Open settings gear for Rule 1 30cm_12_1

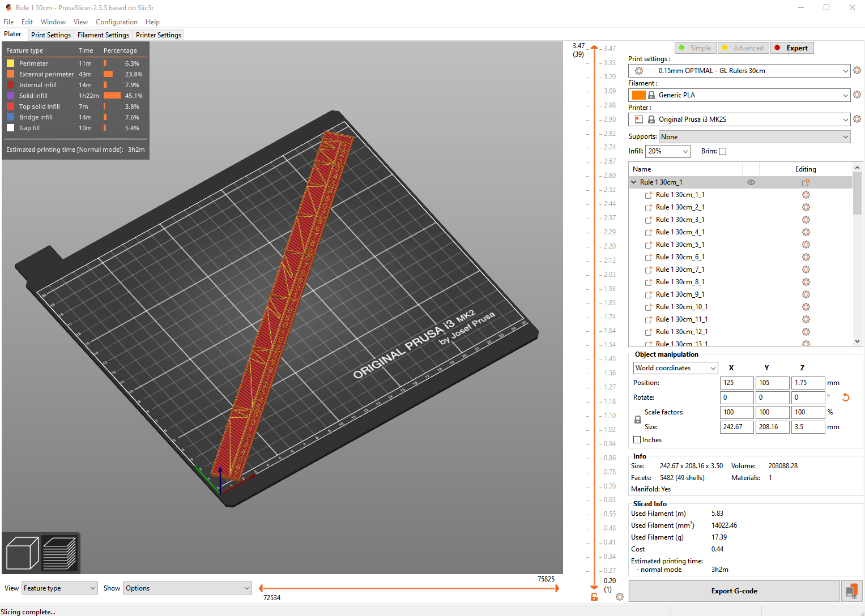(x=806, y=332)
